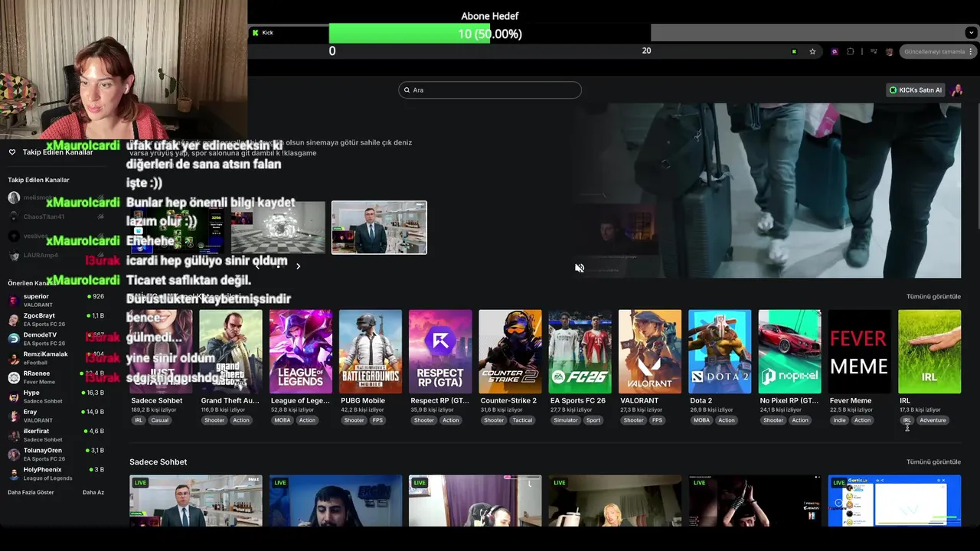The width and height of the screenshot is (980, 551).
Task: Click Tümünü görüntüle beside Sadece Sohbet heading
Action: [x=933, y=461]
